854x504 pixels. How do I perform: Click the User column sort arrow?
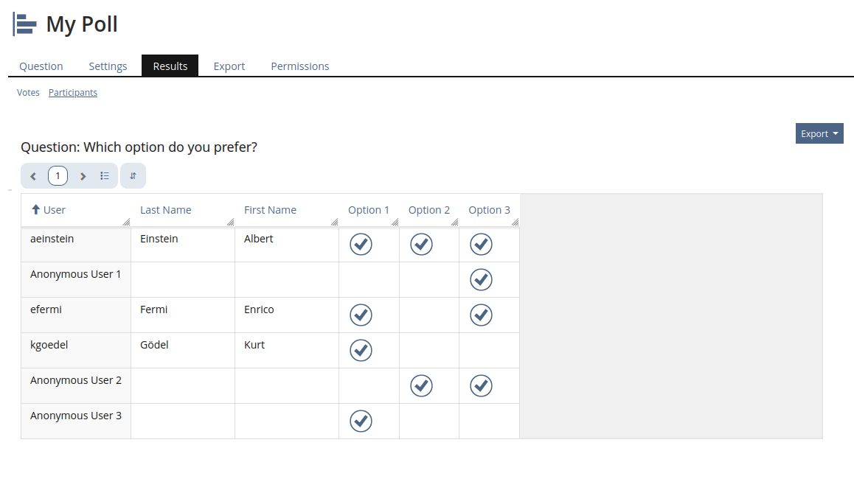coord(35,210)
